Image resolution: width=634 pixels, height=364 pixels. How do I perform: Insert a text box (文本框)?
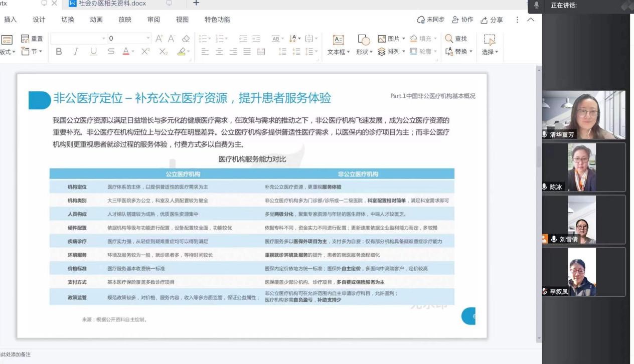(339, 44)
